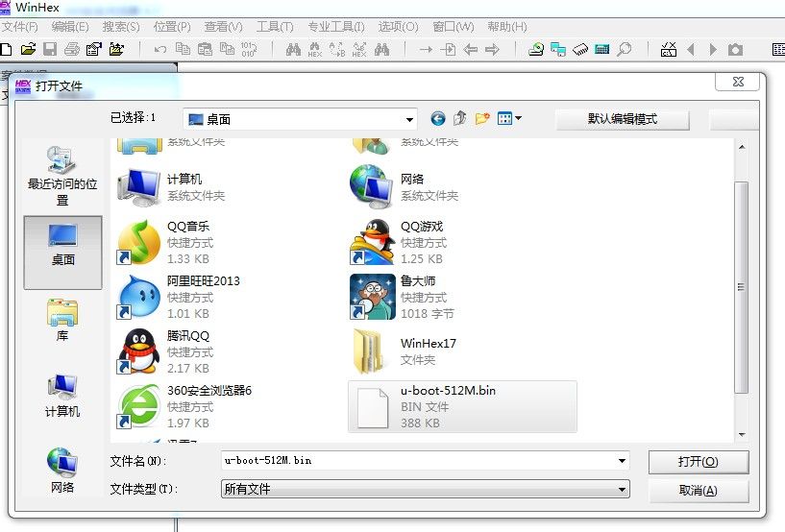Select 计算机 in places sidebar
The image size is (785, 532).
click(62, 396)
